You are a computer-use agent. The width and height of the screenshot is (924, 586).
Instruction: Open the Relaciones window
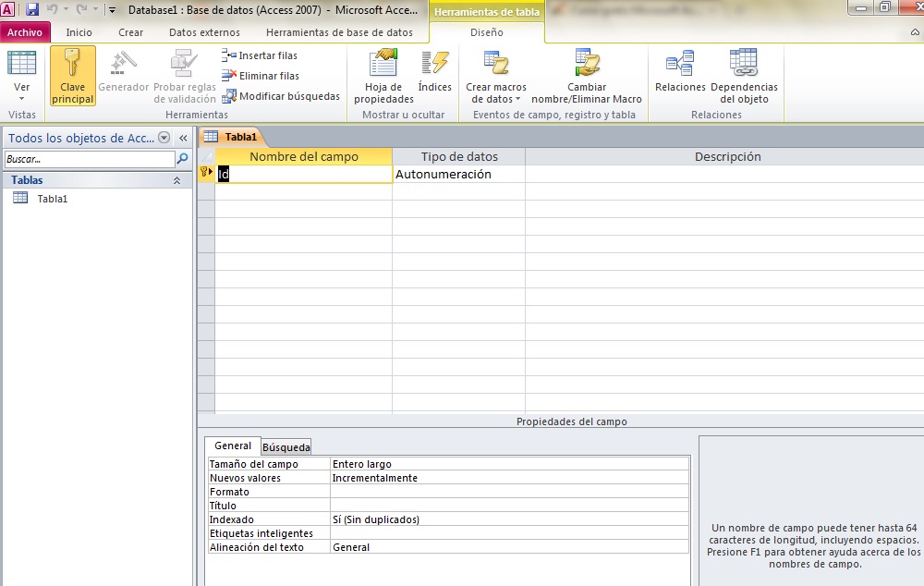(680, 72)
